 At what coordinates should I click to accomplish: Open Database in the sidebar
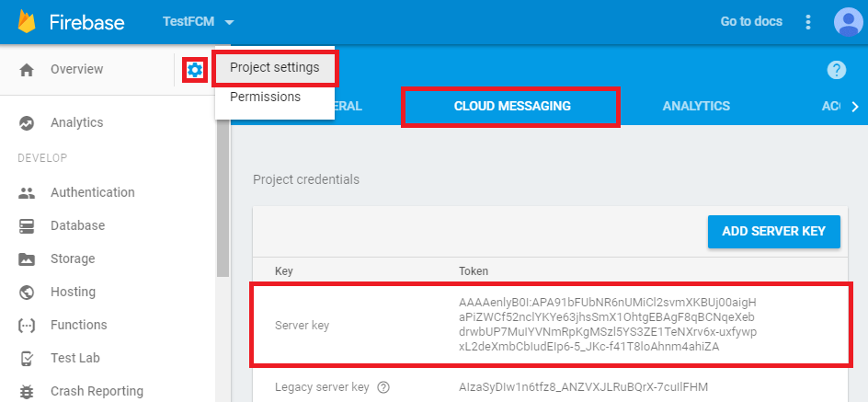click(77, 225)
